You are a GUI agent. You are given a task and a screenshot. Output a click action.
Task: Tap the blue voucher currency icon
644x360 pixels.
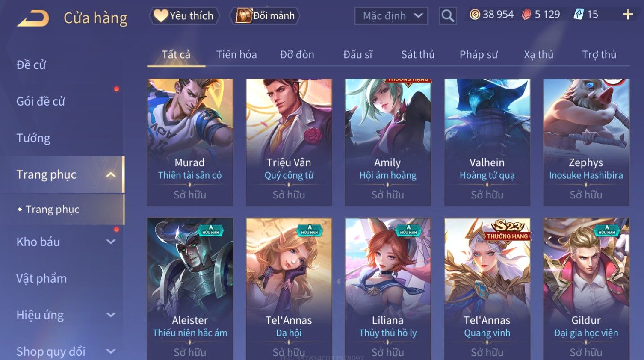click(579, 15)
